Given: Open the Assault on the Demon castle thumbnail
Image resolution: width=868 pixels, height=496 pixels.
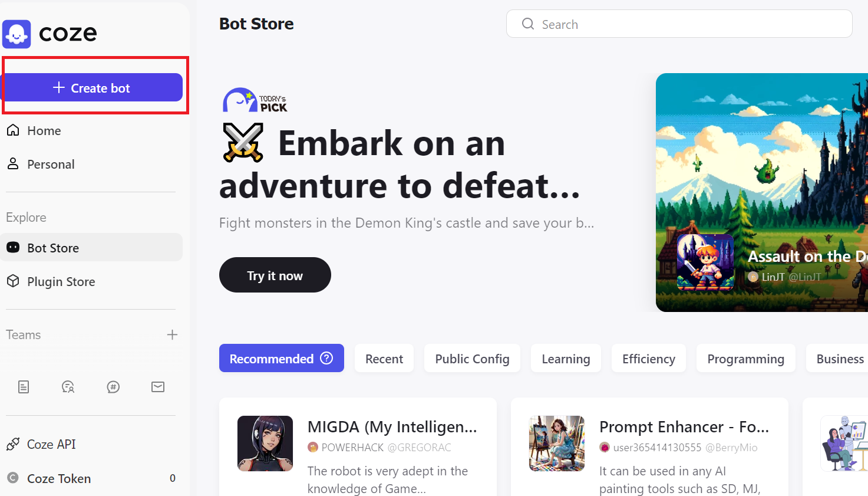Looking at the screenshot, I should (x=705, y=262).
